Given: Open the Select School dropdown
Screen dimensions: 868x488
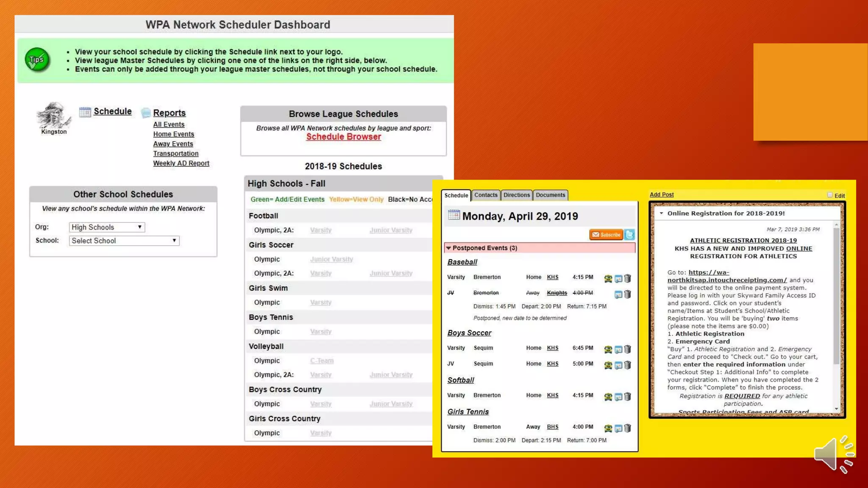Looking at the screenshot, I should (x=124, y=241).
